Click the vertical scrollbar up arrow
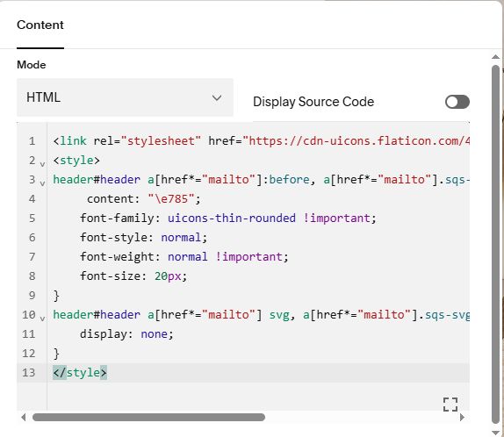 click(495, 57)
